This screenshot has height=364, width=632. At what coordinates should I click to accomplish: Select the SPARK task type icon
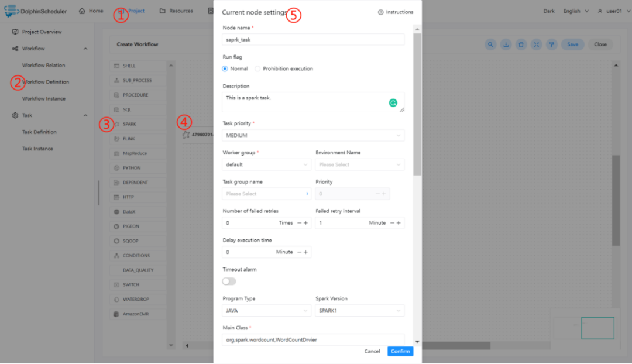point(116,124)
